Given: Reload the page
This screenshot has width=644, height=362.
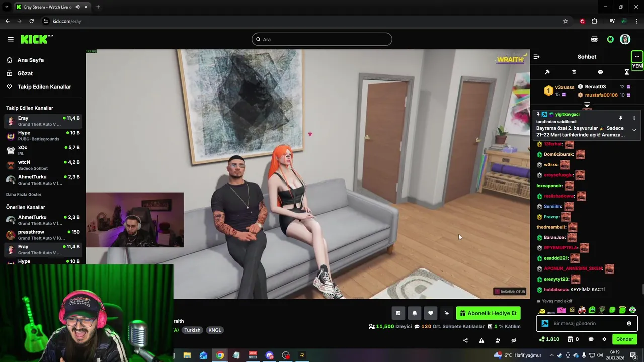Looking at the screenshot, I should [x=31, y=21].
